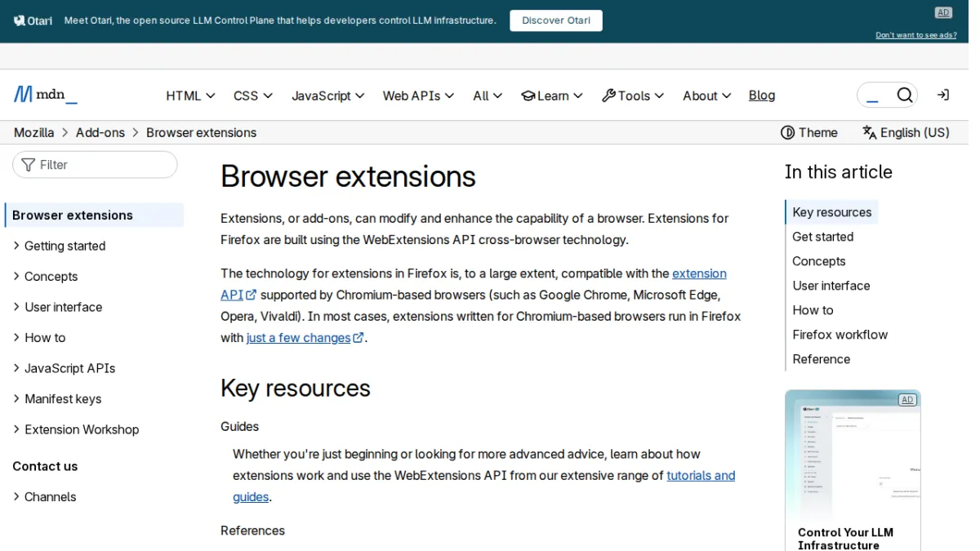Open the Blog link in navigation
980x551 pixels.
coord(762,96)
